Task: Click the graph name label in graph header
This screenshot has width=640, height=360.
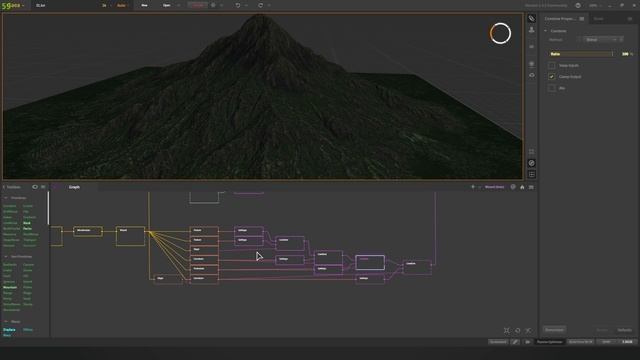Action: coord(494,187)
